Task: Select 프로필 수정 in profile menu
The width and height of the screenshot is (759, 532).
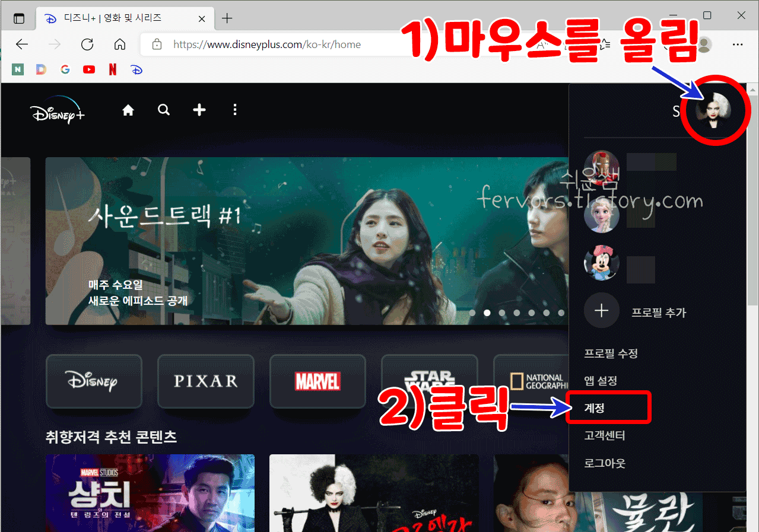Action: (611, 353)
